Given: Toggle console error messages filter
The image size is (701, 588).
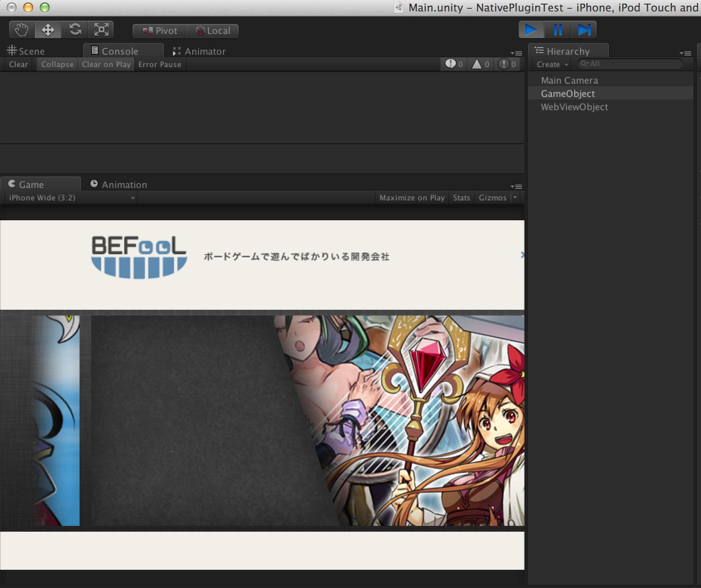Looking at the screenshot, I should 507,64.
